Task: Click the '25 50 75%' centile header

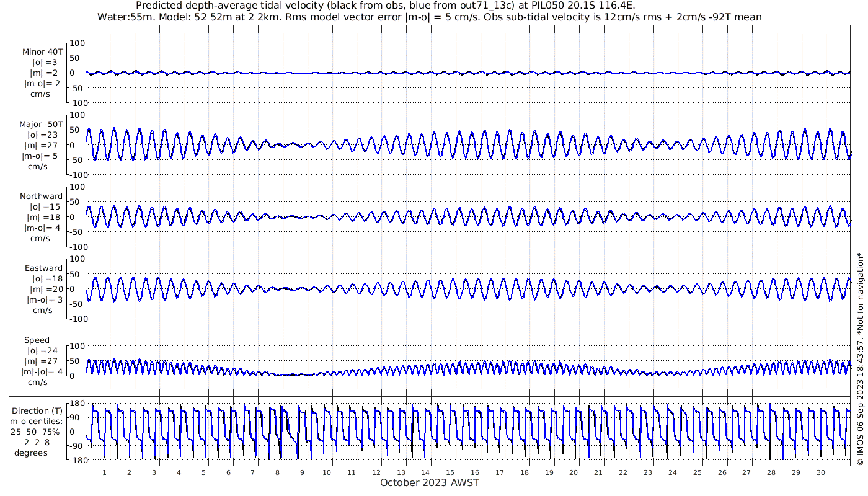Action: tap(35, 432)
